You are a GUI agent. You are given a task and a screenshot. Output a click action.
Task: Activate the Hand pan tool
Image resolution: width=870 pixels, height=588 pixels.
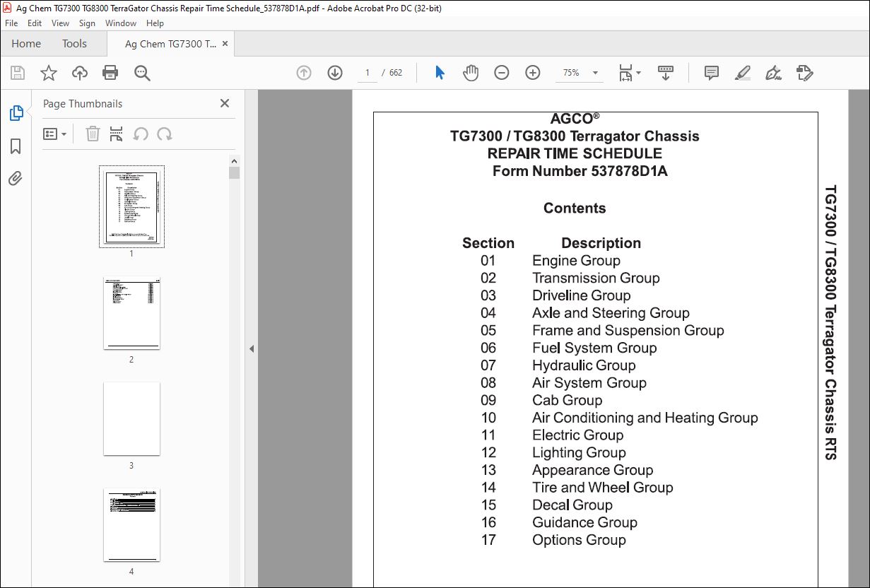pos(471,73)
